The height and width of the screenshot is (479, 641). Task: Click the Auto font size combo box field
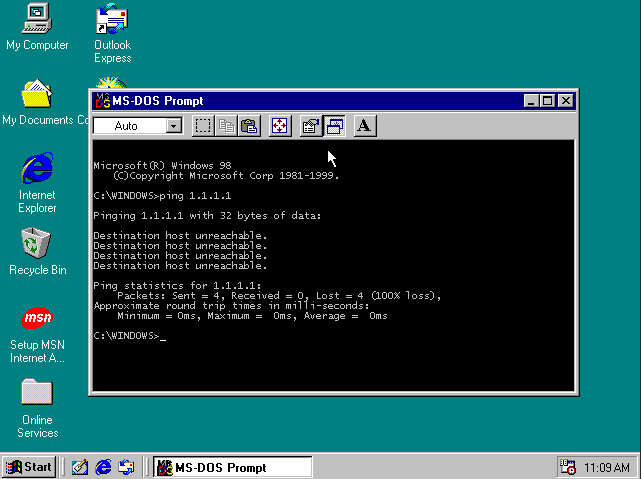(x=128, y=126)
